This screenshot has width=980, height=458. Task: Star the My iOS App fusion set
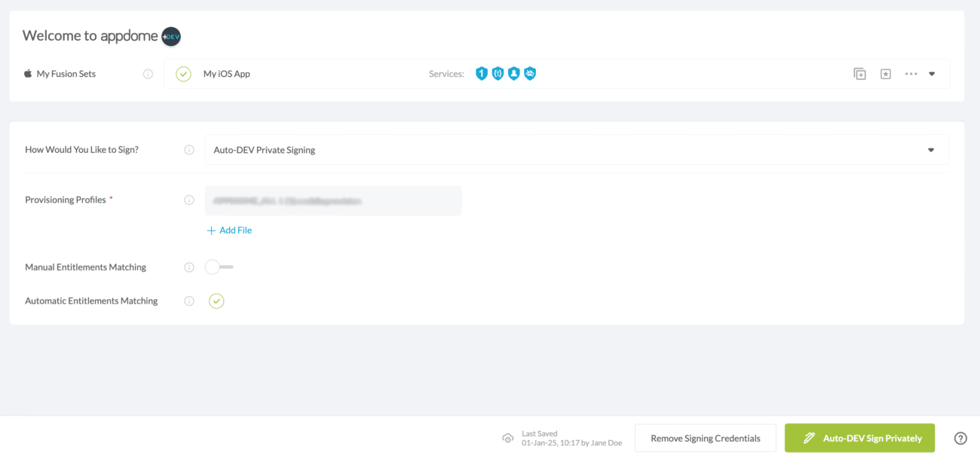pos(885,73)
